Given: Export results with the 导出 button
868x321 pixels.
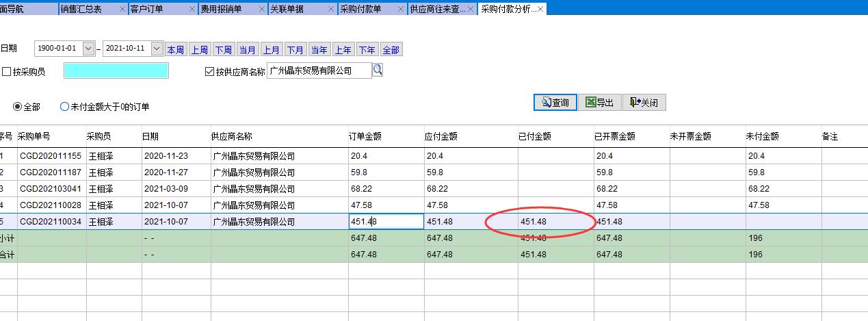Looking at the screenshot, I should click(599, 103).
